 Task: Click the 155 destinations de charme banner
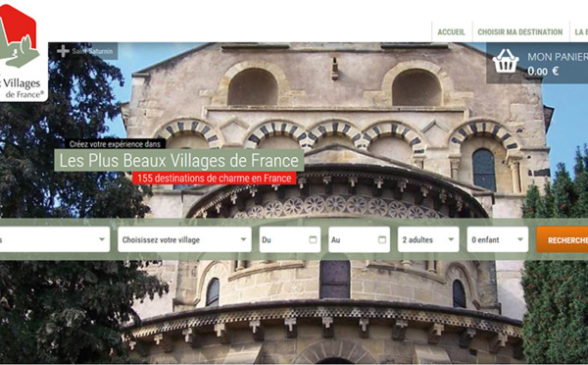point(214,178)
